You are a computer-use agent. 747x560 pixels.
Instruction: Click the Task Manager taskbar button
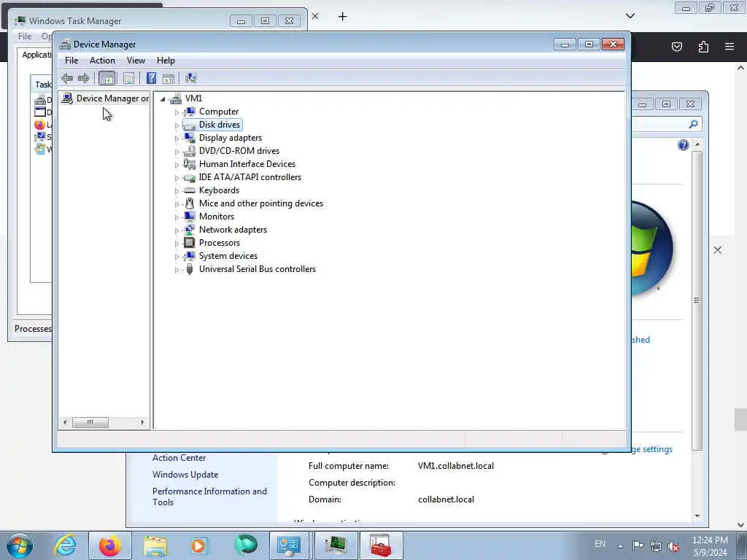click(x=336, y=545)
